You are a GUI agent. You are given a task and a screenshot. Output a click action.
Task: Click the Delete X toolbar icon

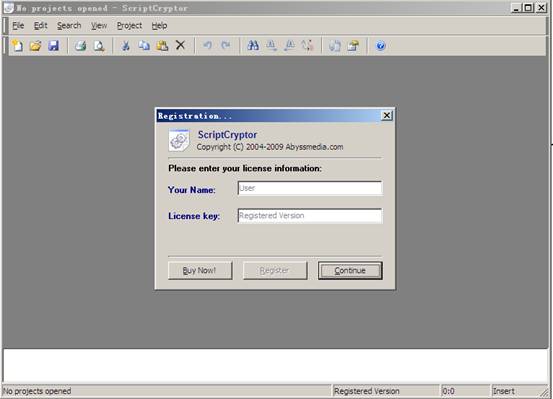tap(180, 45)
